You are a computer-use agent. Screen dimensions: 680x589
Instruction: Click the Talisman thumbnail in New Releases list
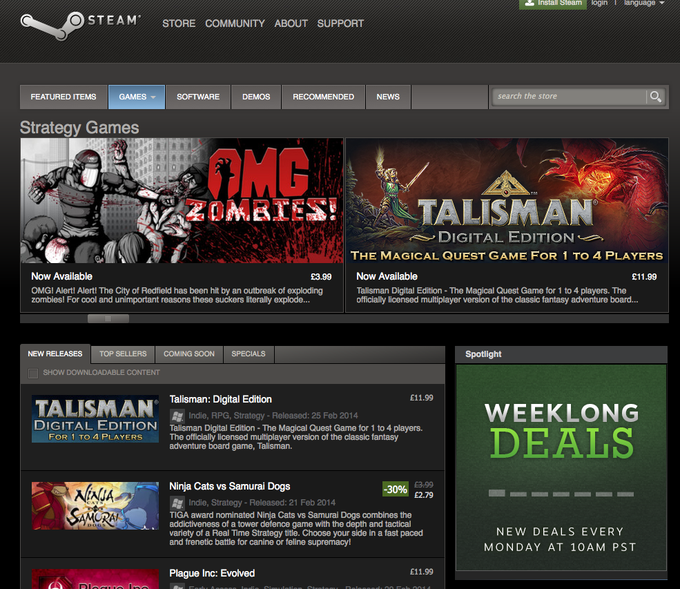(95, 419)
